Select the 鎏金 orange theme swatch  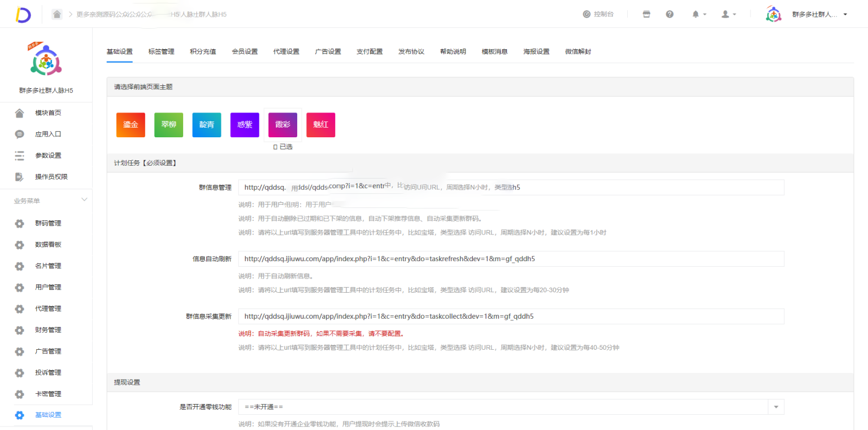(x=131, y=125)
